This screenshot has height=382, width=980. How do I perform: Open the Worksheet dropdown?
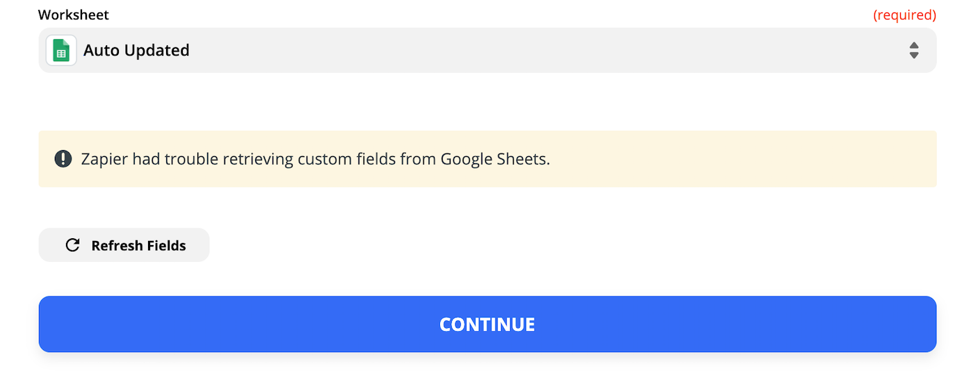pyautogui.click(x=487, y=50)
